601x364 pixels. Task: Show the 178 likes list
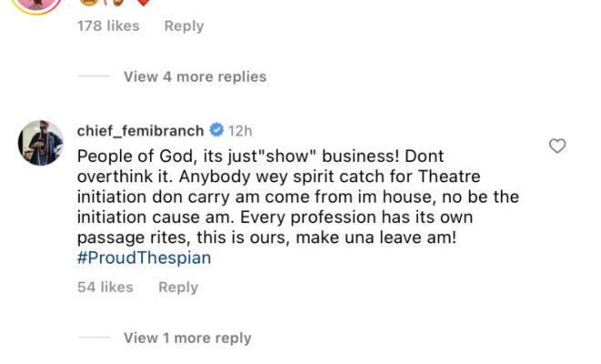[x=108, y=26]
